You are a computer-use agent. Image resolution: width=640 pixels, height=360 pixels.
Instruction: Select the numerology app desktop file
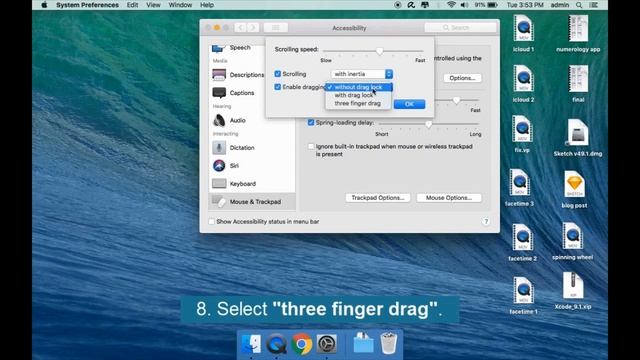point(578,33)
